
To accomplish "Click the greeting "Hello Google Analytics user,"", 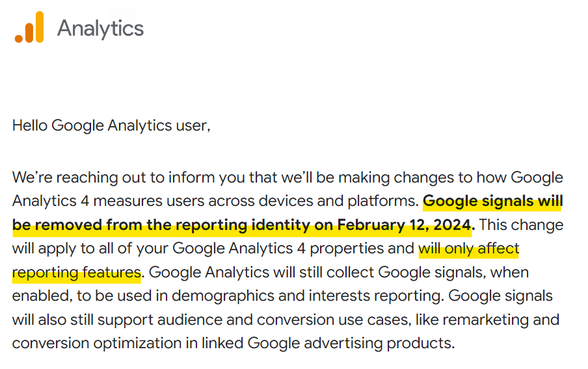I will click(111, 125).
